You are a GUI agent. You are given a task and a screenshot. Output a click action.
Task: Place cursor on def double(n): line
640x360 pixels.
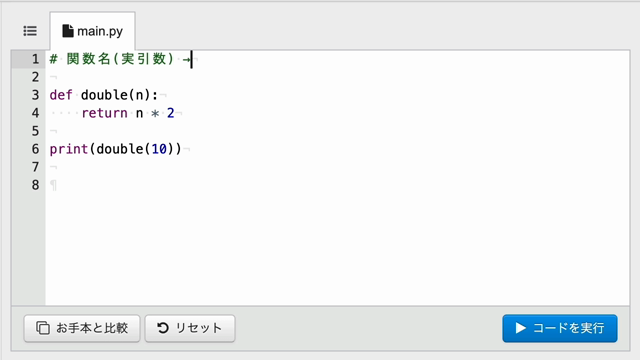104,95
